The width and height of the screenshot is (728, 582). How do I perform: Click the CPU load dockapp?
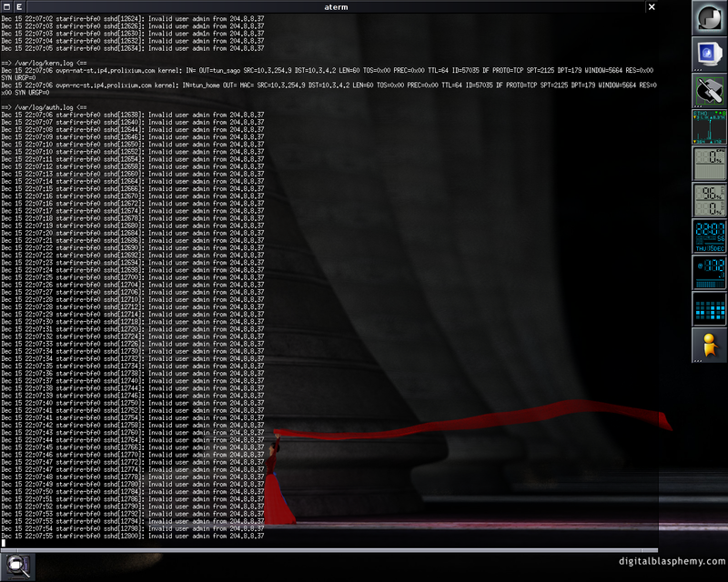point(710,164)
